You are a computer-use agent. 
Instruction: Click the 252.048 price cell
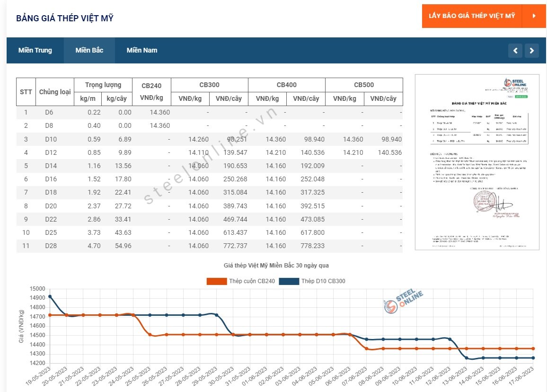[x=313, y=179]
